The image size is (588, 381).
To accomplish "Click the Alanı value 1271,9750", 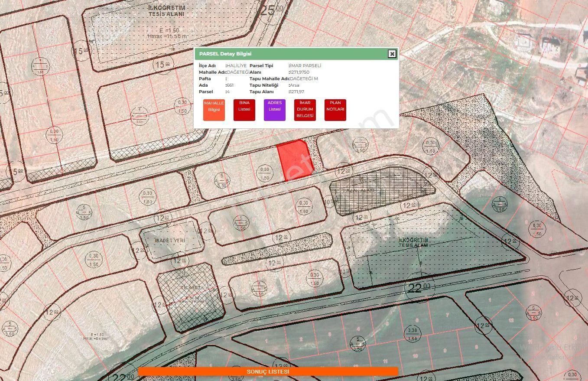I will [x=300, y=72].
